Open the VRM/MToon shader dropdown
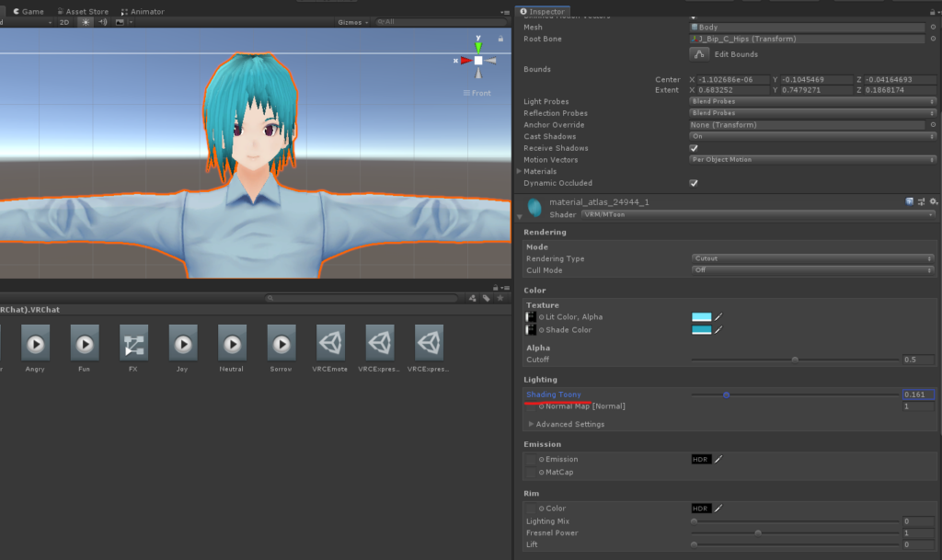 coord(758,214)
